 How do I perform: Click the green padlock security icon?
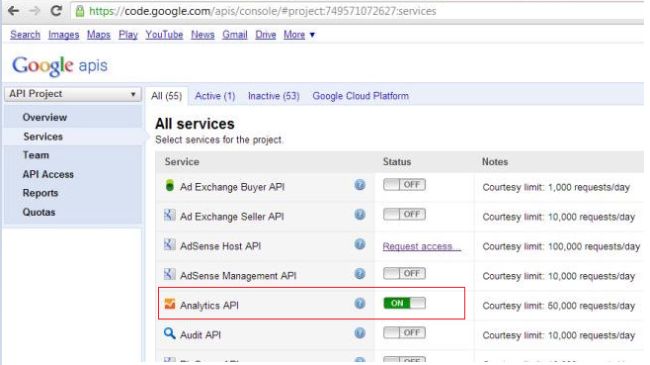pyautogui.click(x=80, y=11)
